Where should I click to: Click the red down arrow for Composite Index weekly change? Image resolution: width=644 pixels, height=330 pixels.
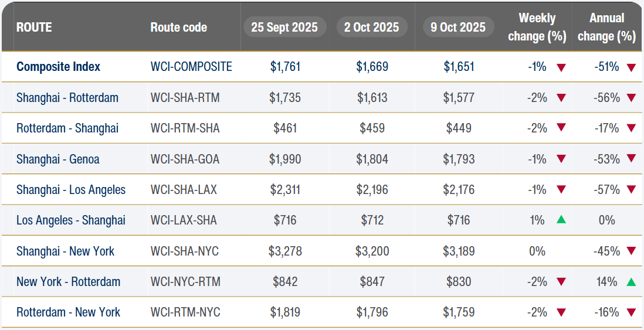pyautogui.click(x=561, y=67)
